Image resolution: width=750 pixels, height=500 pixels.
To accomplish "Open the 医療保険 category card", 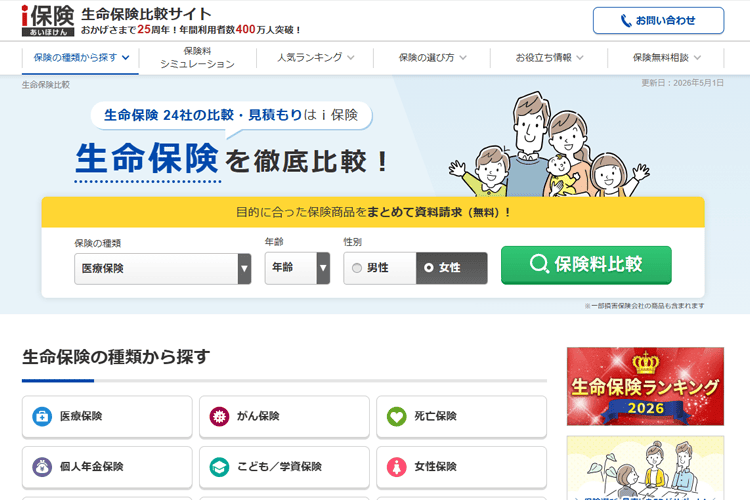I will 107,417.
